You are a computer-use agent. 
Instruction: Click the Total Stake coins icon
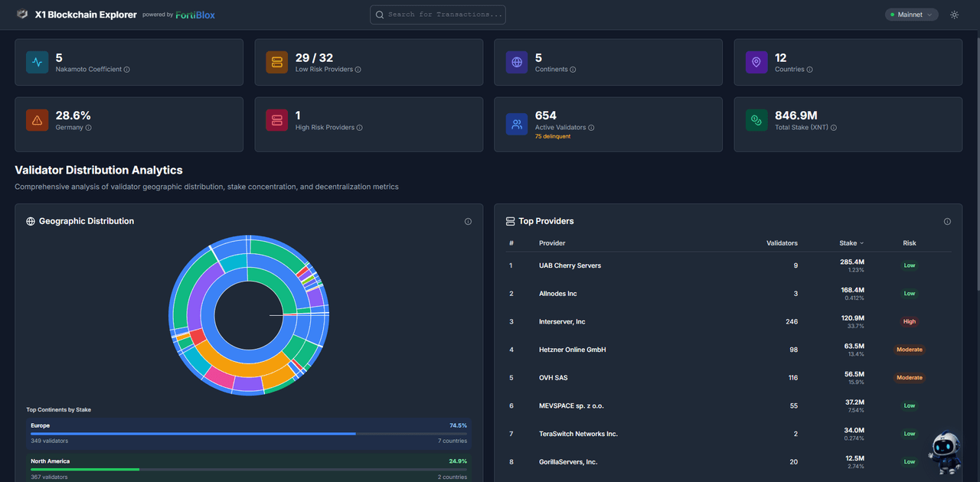(x=756, y=120)
